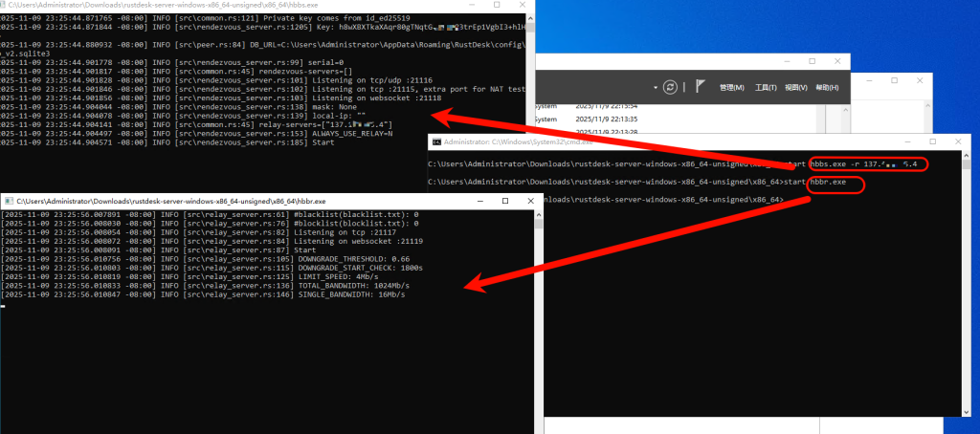Click the 'start hbbr.exe' command line in cmd

point(636,183)
